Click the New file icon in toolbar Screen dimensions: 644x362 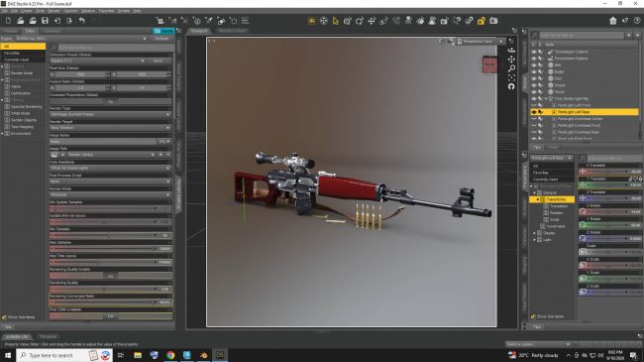click(8, 21)
